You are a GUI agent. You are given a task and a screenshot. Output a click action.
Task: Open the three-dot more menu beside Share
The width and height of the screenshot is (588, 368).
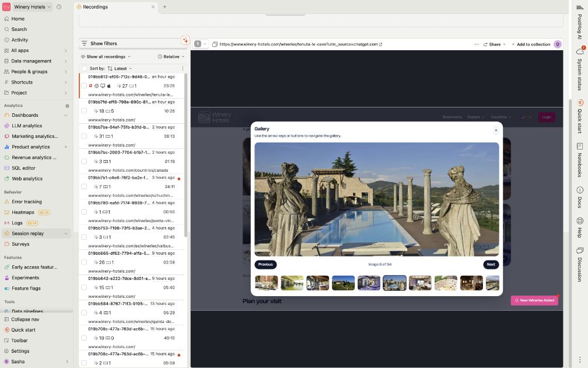477,44
